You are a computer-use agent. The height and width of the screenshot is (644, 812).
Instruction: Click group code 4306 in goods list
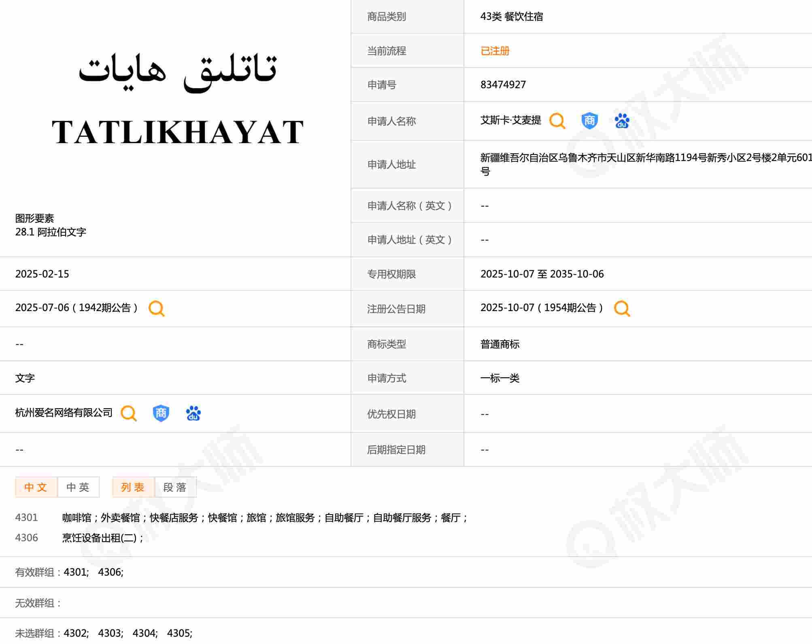[x=27, y=538]
